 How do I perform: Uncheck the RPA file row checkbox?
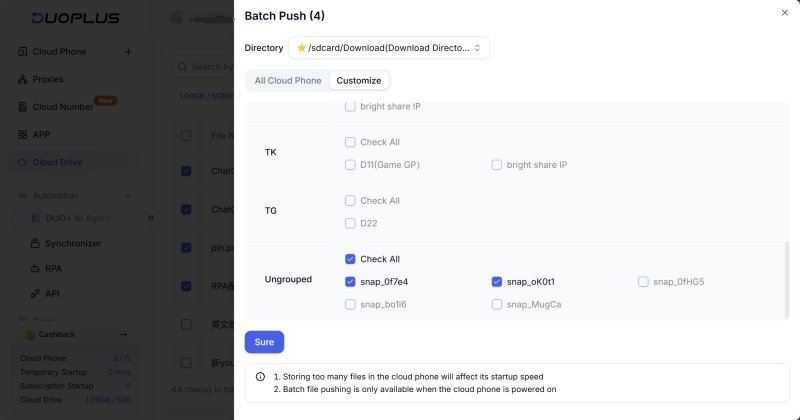pos(186,286)
